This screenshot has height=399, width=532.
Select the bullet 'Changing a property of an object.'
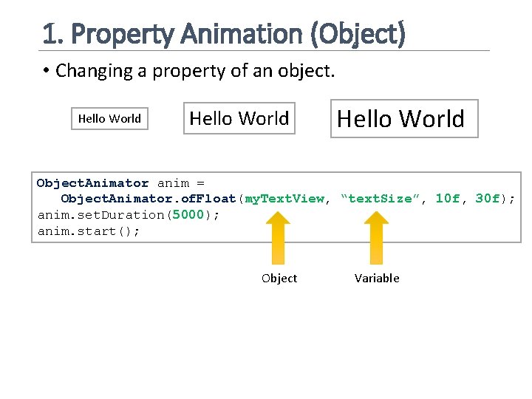point(195,71)
